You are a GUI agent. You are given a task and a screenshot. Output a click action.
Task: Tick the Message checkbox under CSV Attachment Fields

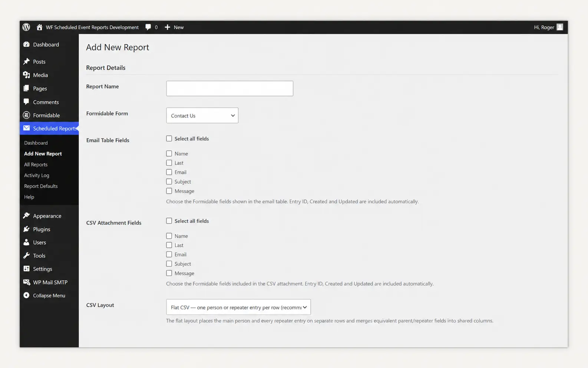tap(169, 273)
